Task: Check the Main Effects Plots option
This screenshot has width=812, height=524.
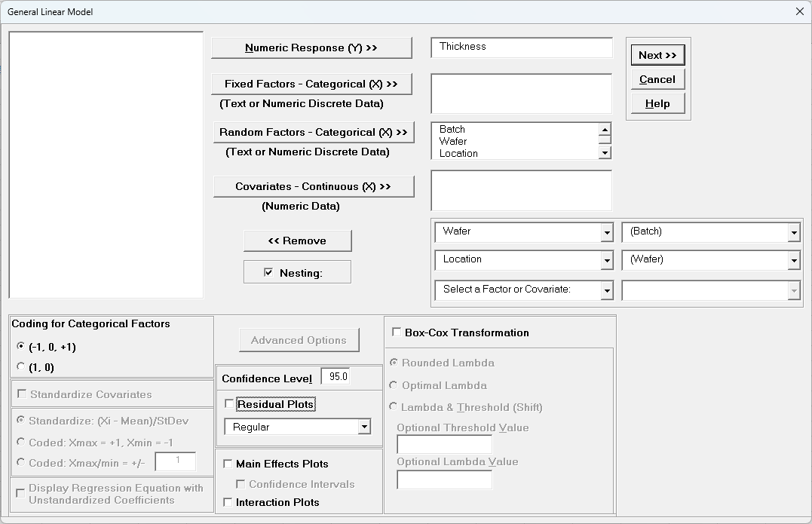Action: [x=228, y=464]
